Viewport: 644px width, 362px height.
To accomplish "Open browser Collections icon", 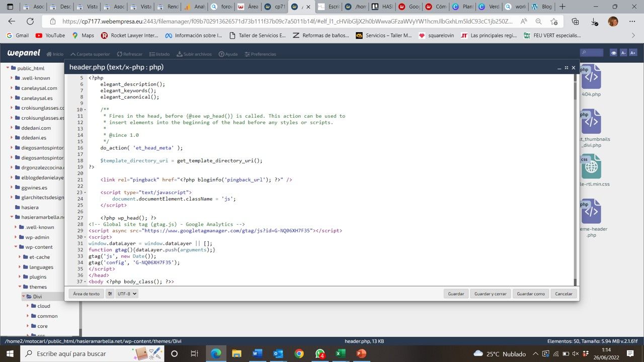I will (x=576, y=22).
